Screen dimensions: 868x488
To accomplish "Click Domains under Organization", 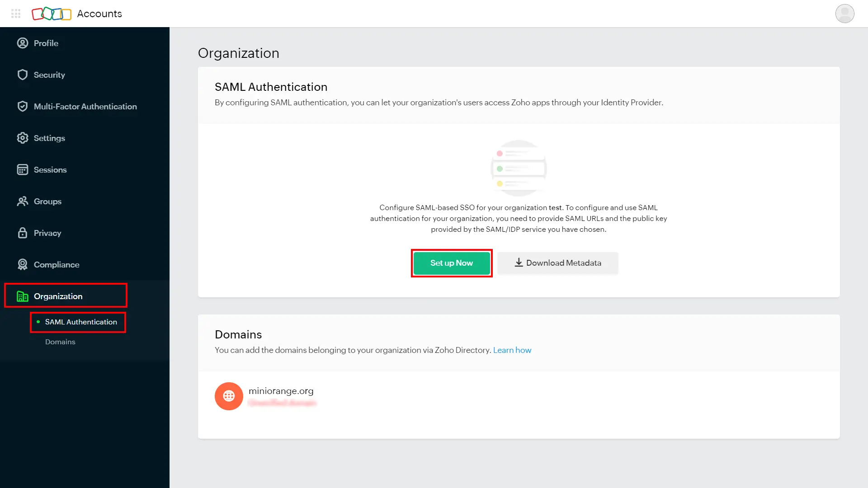I will [60, 342].
